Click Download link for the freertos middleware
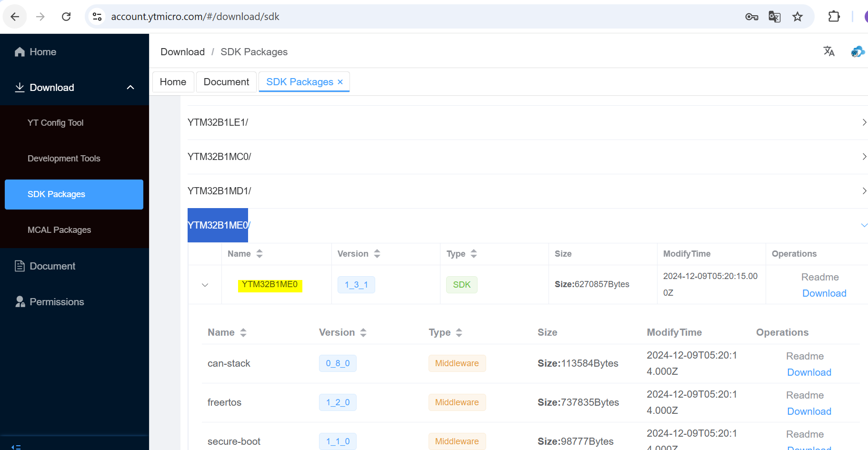Image resolution: width=868 pixels, height=450 pixels. tap(809, 411)
